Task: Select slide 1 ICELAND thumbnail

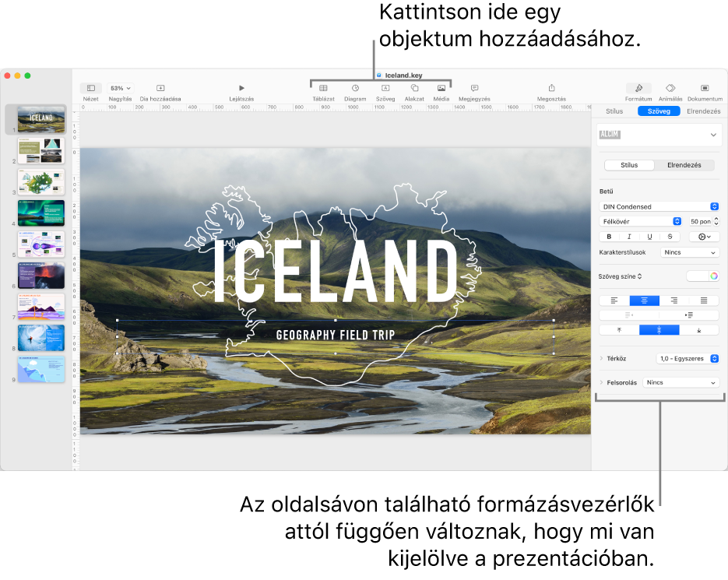Action: [x=40, y=119]
